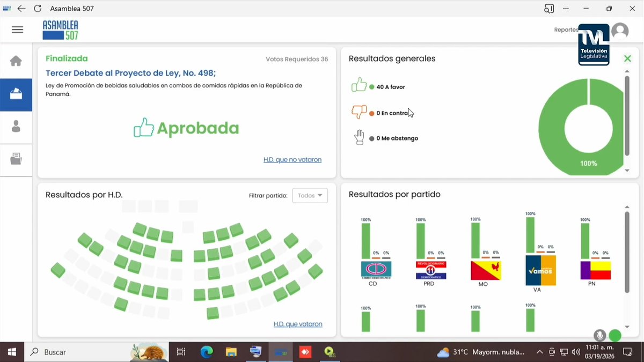The height and width of the screenshot is (362, 644).
Task: Click the PRD party logo
Action: point(431,270)
